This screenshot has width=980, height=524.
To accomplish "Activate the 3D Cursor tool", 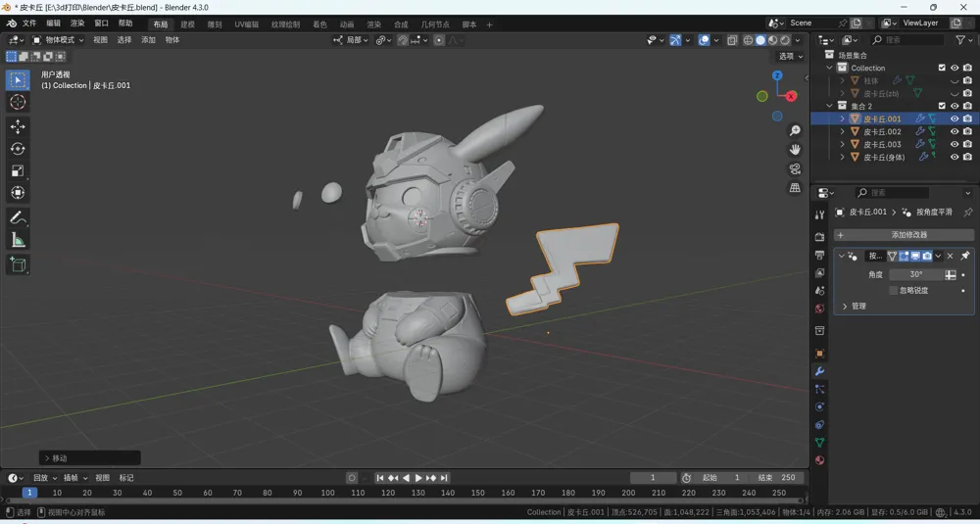I will [18, 103].
